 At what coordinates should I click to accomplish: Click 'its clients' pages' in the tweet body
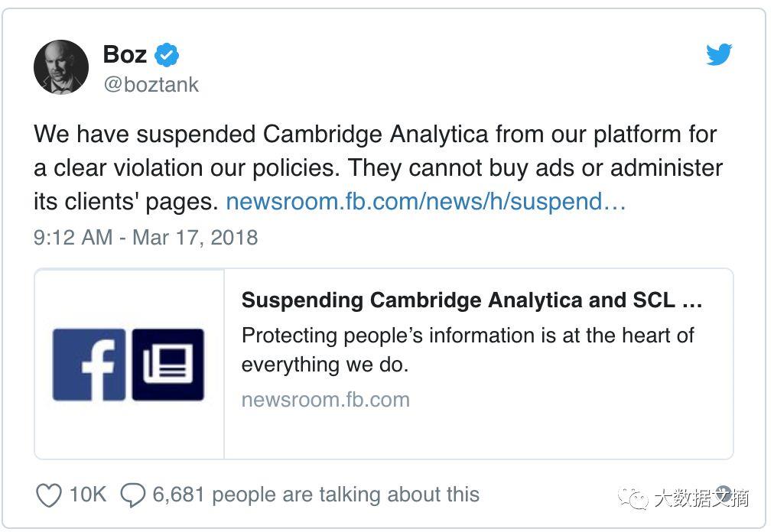126,202
